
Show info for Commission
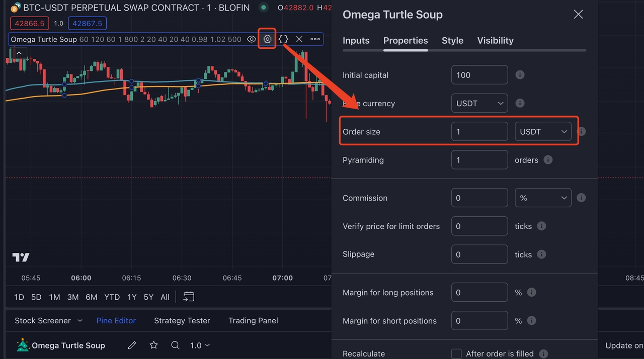(581, 198)
